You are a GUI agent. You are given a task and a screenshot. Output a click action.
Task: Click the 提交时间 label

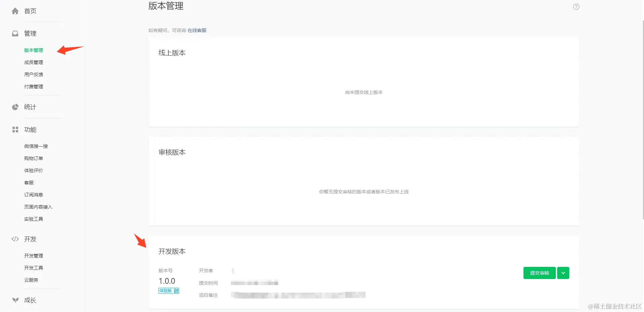[x=208, y=283]
